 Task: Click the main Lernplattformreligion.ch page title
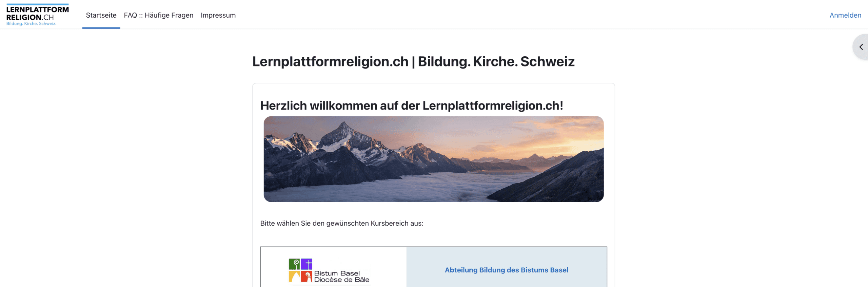coord(413,61)
